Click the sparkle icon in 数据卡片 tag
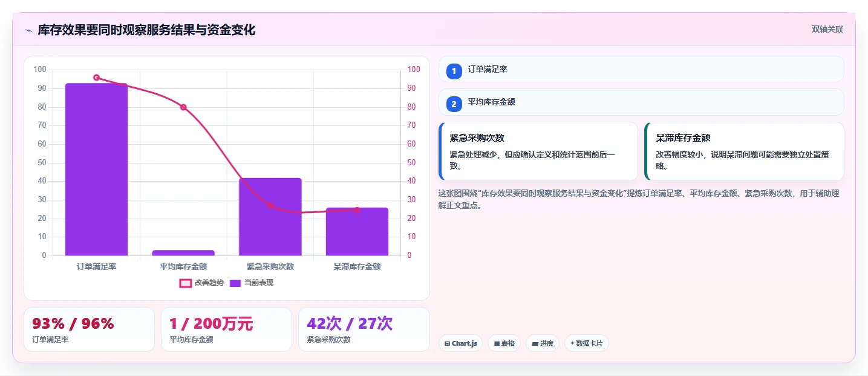This screenshot has width=868, height=376. click(x=572, y=343)
